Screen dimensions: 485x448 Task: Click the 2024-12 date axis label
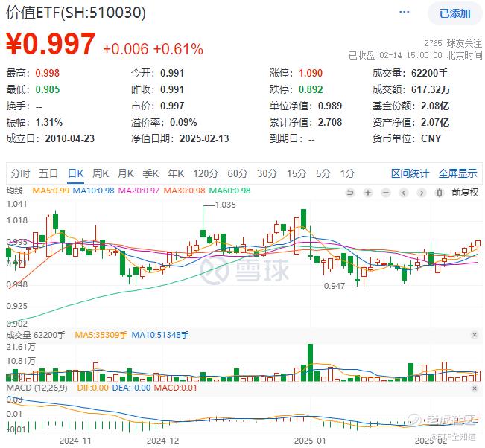click(162, 441)
